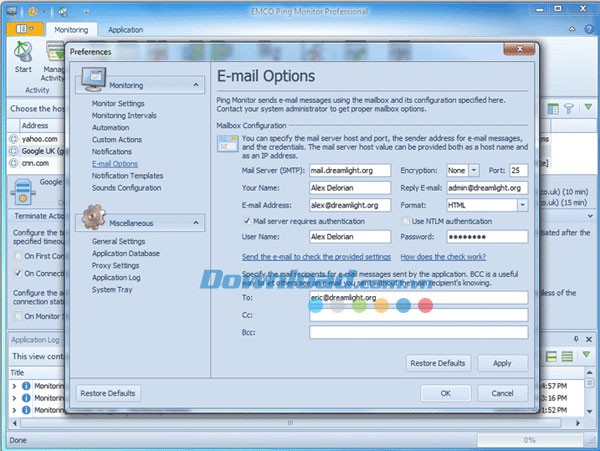
Task: Click the Cc recipient input field
Action: coord(418,315)
